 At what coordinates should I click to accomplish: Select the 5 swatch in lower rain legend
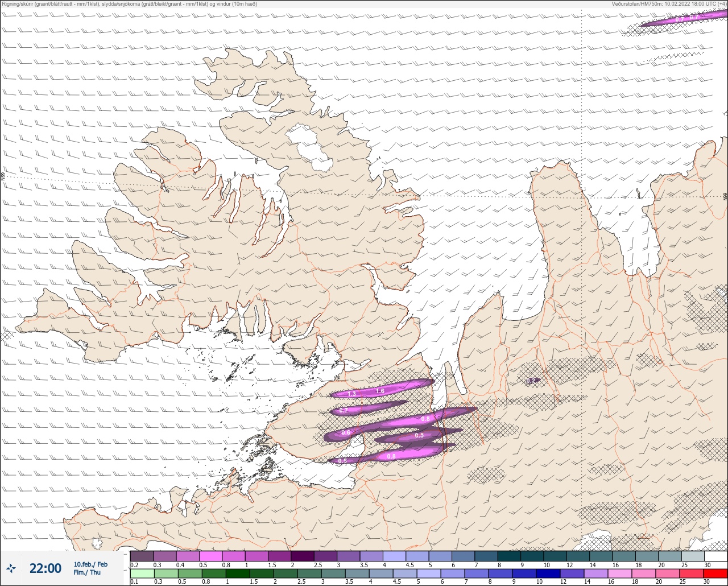(x=429, y=573)
